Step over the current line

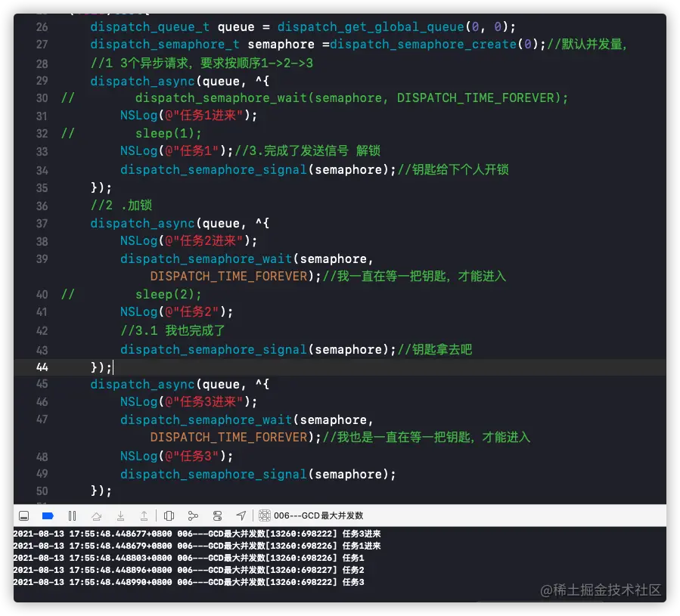[x=96, y=516]
